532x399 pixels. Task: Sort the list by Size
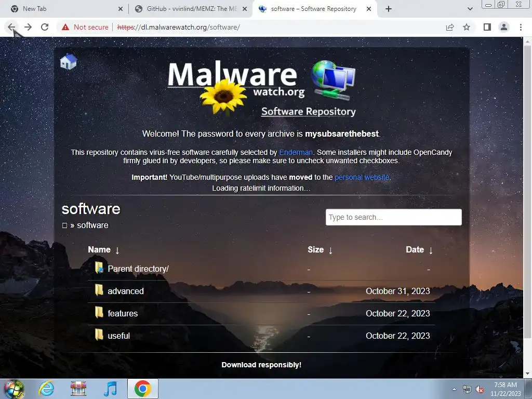pos(320,250)
